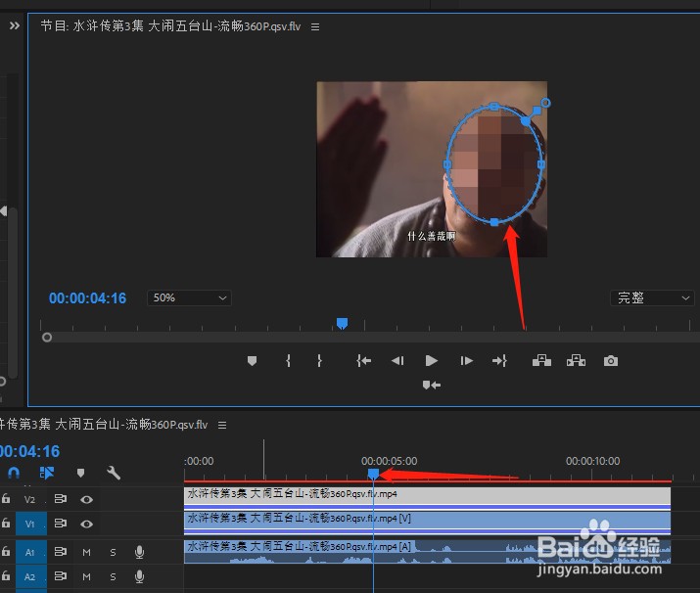Open the 50% zoom level dropdown

click(189, 298)
